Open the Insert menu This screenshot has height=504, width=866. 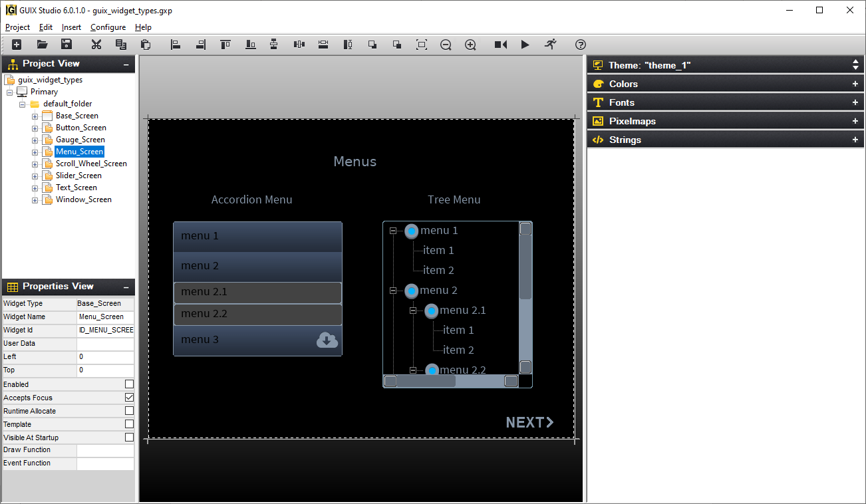(x=71, y=27)
